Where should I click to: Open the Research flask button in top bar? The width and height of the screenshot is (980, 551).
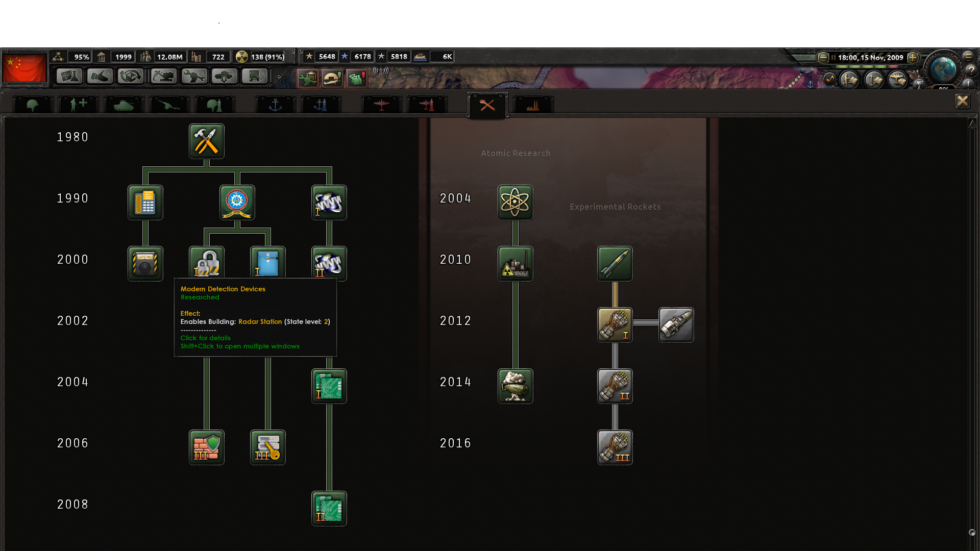tap(69, 77)
